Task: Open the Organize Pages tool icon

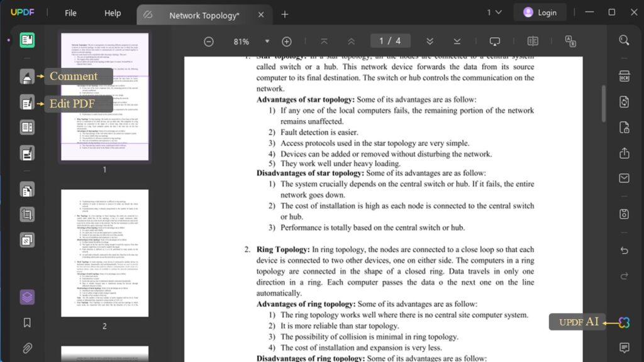Action: [27, 190]
